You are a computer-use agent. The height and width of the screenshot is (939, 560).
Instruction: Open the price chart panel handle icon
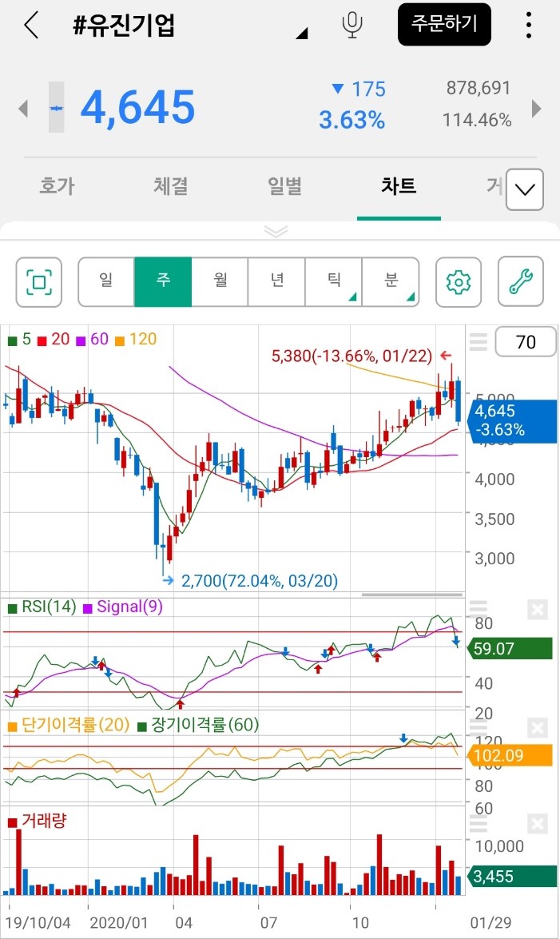coord(478,342)
